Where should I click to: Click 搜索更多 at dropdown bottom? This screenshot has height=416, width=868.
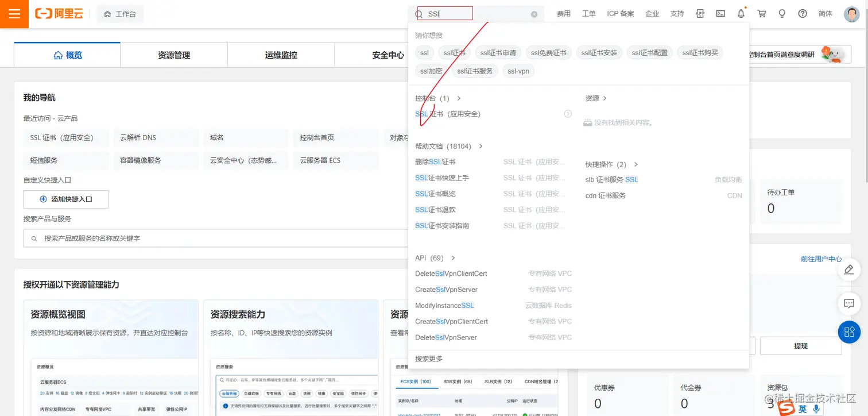coord(429,359)
